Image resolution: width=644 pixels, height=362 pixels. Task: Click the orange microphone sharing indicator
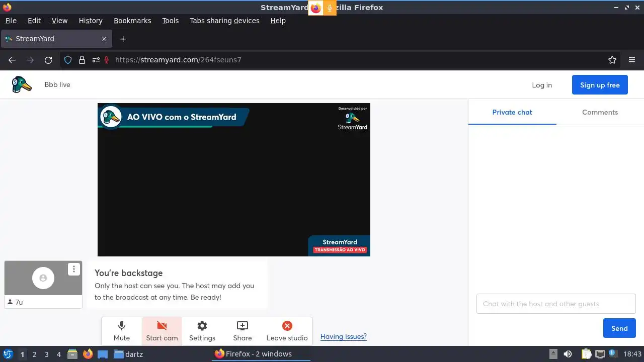[x=330, y=8]
